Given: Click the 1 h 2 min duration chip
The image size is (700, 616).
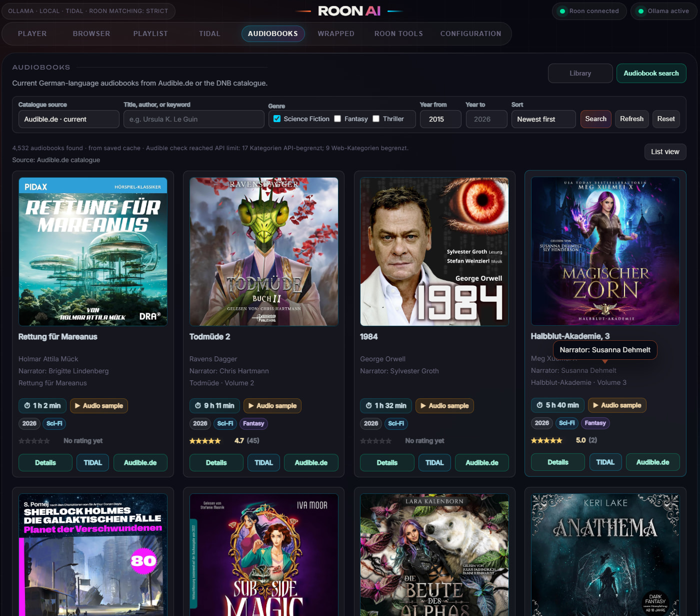Looking at the screenshot, I should point(42,406).
